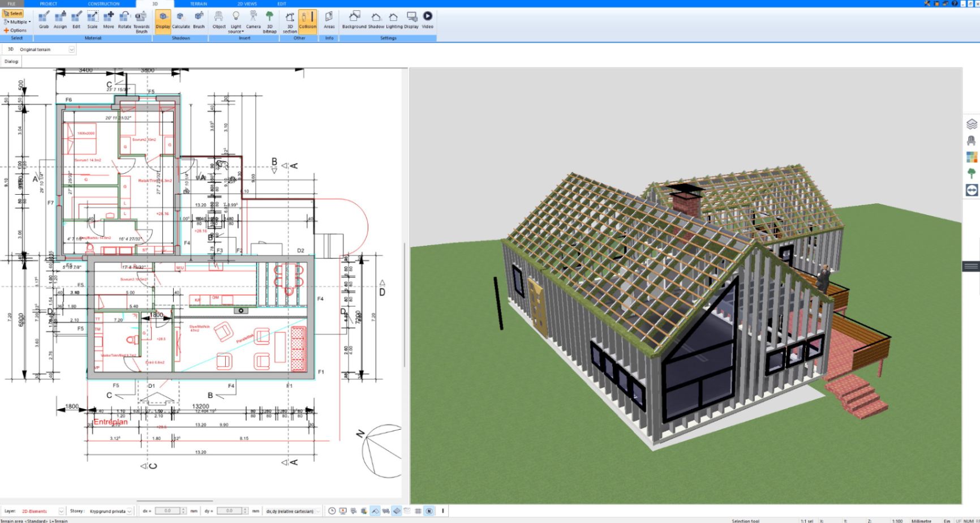Create a 3D section

tap(290, 22)
